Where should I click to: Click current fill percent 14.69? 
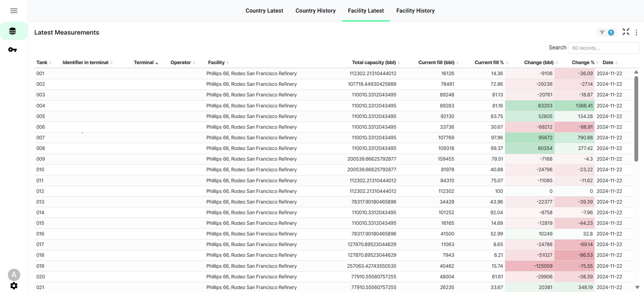tap(497, 223)
